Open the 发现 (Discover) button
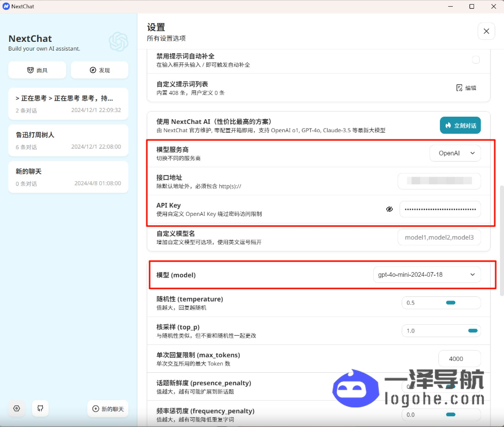 coord(99,70)
